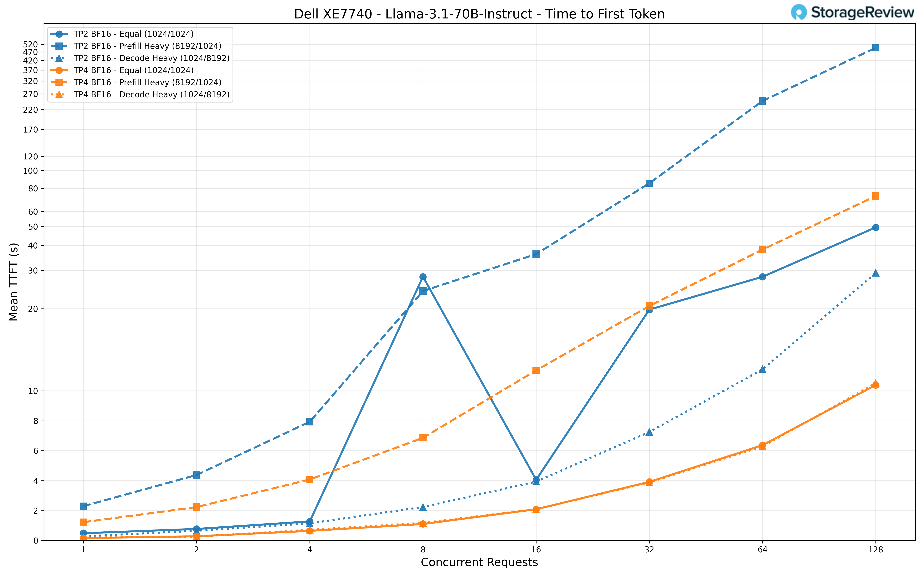Click TP2 Decode Heavy legend label text
Image resolution: width=924 pixels, height=577 pixels.
[151, 58]
